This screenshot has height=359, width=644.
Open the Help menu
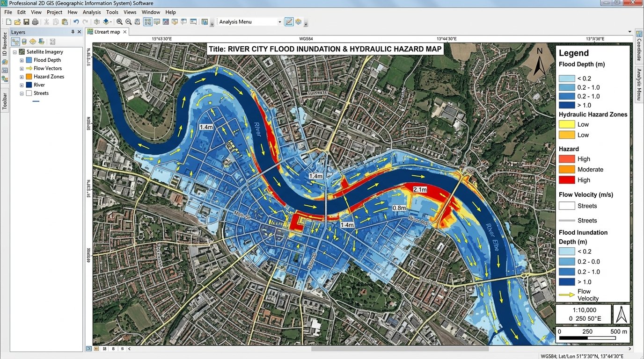pos(171,12)
